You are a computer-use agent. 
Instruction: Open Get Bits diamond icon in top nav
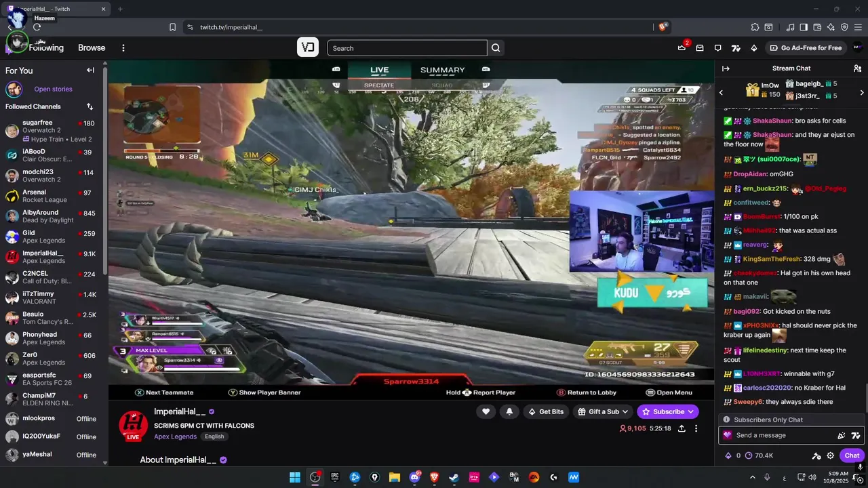point(753,48)
